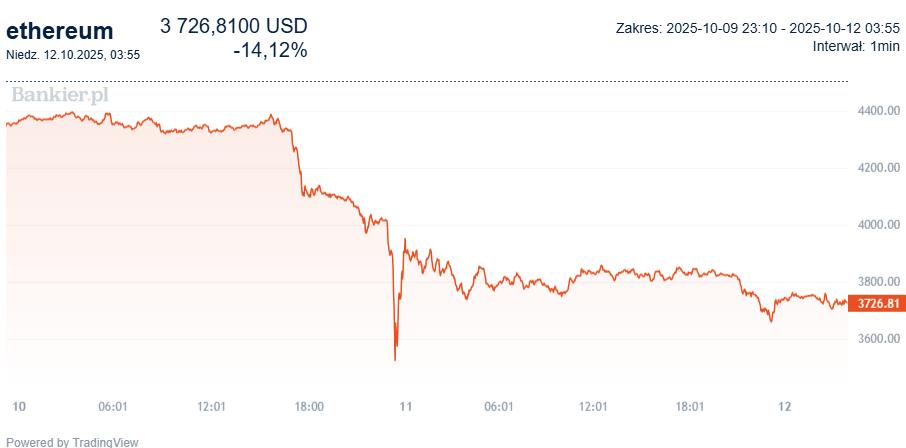This screenshot has width=906, height=448.
Task: Click the ethereum title heading
Action: (60, 31)
